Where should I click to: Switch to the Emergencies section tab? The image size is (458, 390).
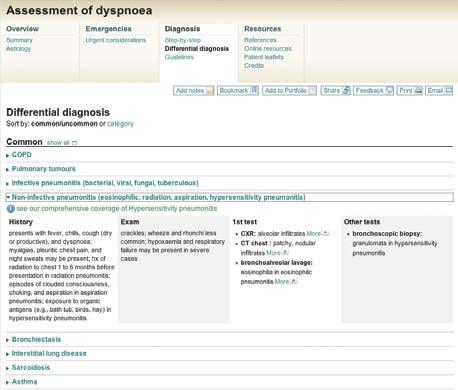[108, 29]
